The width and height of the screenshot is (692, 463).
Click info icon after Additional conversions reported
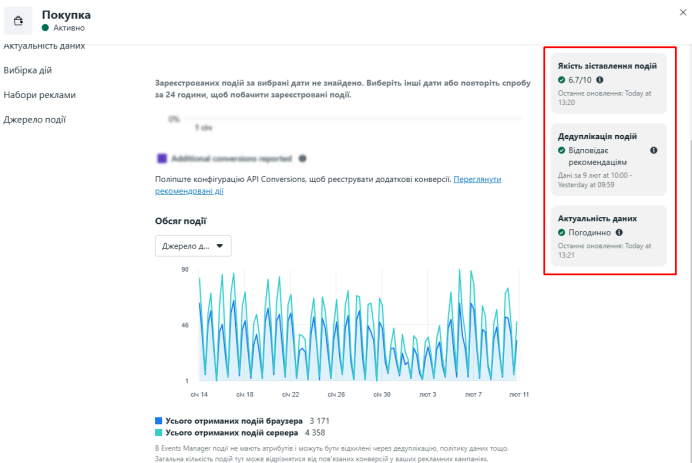coord(302,158)
